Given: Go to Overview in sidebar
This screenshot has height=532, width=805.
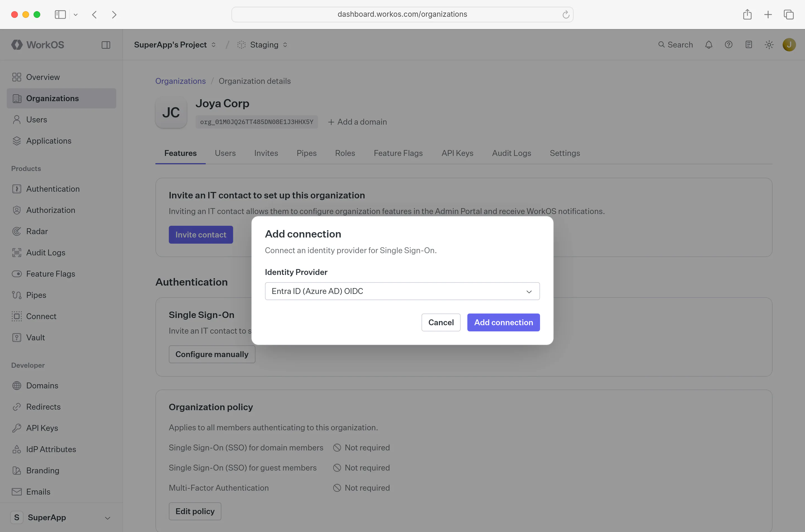Looking at the screenshot, I should click(61, 77).
